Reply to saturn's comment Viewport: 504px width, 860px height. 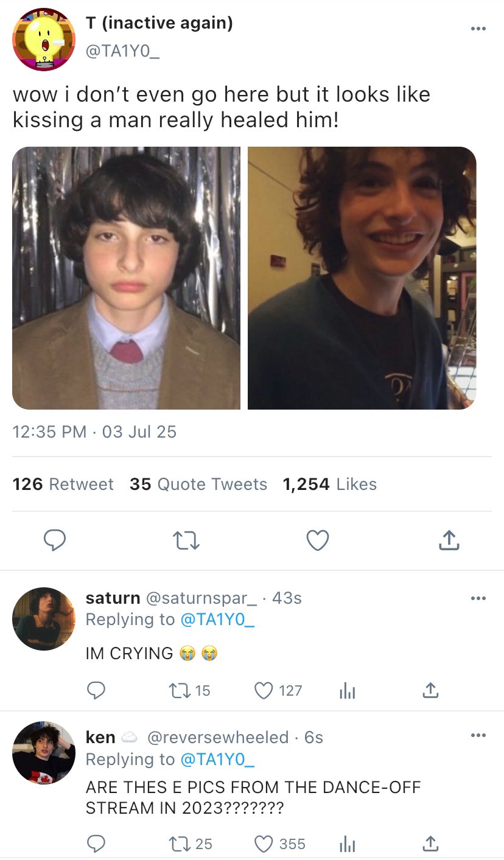point(96,691)
